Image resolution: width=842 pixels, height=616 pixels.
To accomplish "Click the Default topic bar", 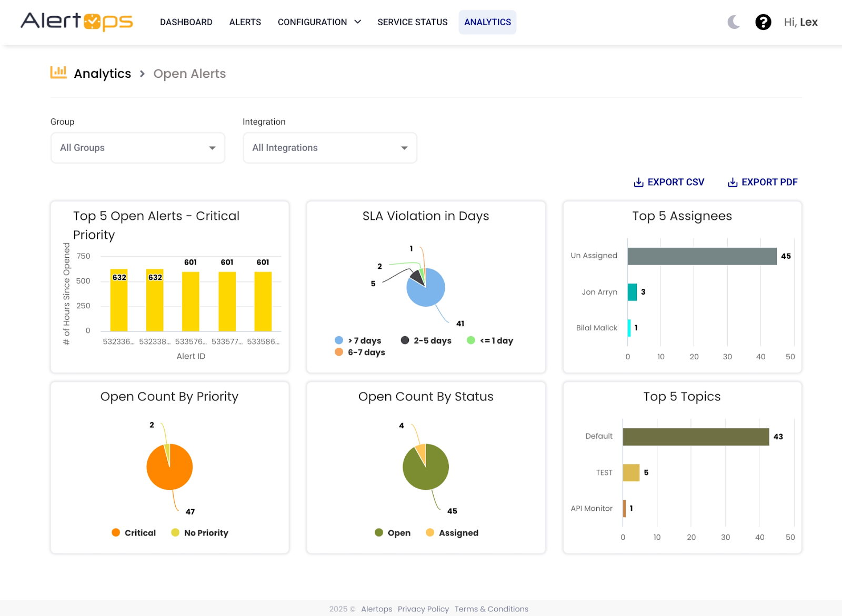I will tap(695, 437).
